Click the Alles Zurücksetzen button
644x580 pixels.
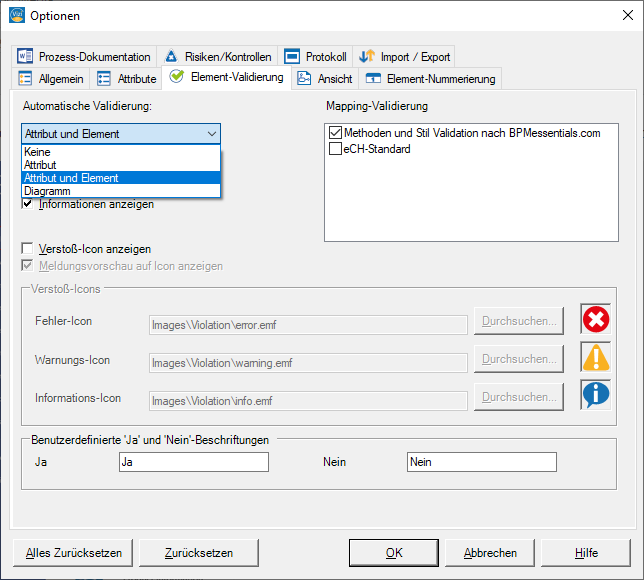coord(73,553)
